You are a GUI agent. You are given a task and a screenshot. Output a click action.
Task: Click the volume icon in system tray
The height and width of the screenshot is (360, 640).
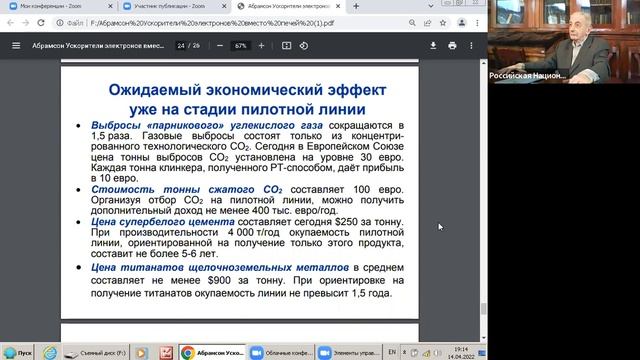click(x=438, y=353)
